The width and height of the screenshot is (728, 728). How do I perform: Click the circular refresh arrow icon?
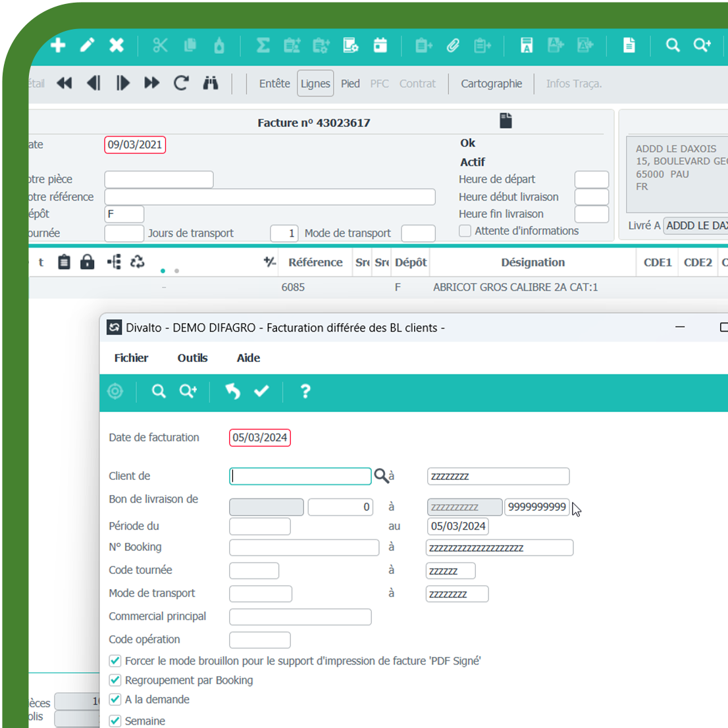181,84
